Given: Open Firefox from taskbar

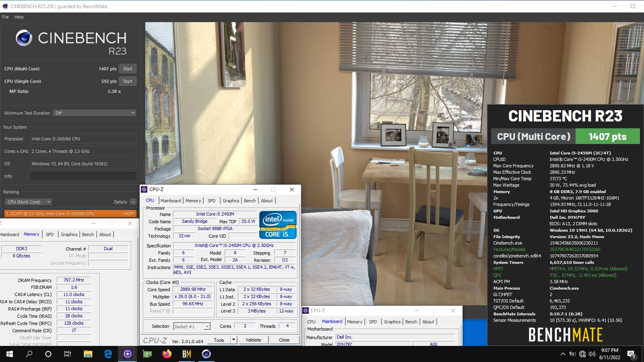Looking at the screenshot, I should click(167, 354).
